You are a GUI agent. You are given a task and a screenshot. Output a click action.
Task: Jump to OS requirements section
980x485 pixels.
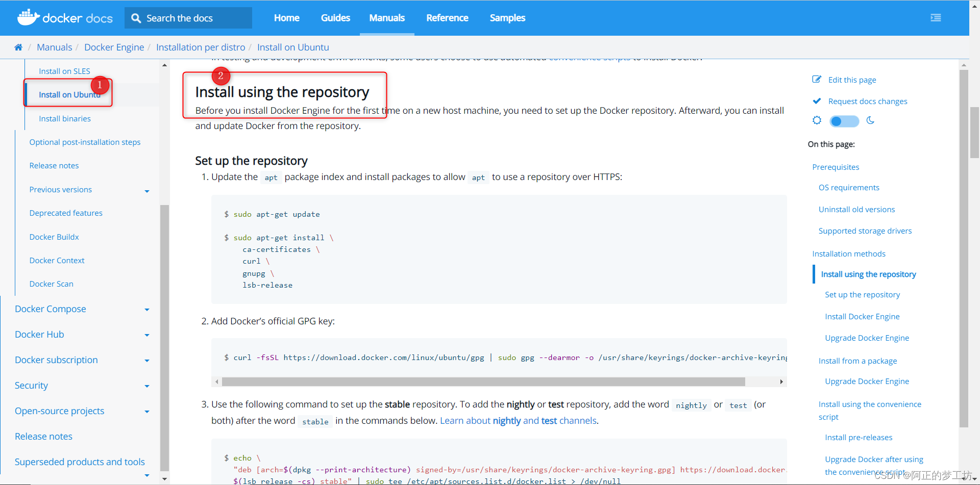[x=849, y=188]
